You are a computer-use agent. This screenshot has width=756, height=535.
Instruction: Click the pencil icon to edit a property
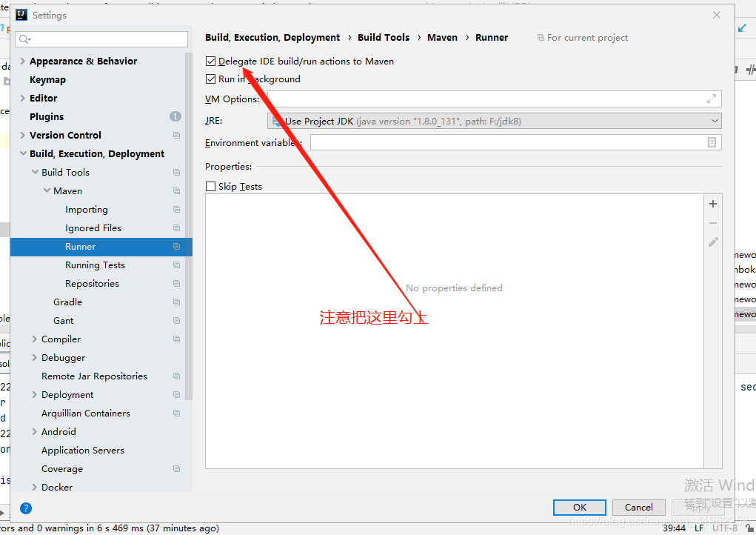point(712,242)
